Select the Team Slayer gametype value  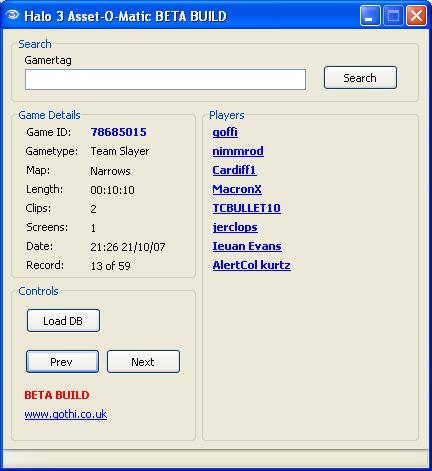click(x=120, y=151)
